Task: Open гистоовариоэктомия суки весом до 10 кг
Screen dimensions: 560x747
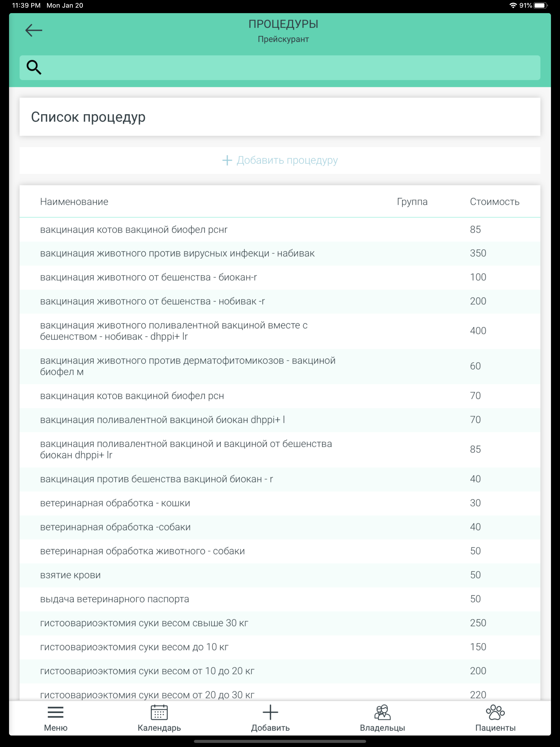Action: click(x=280, y=647)
